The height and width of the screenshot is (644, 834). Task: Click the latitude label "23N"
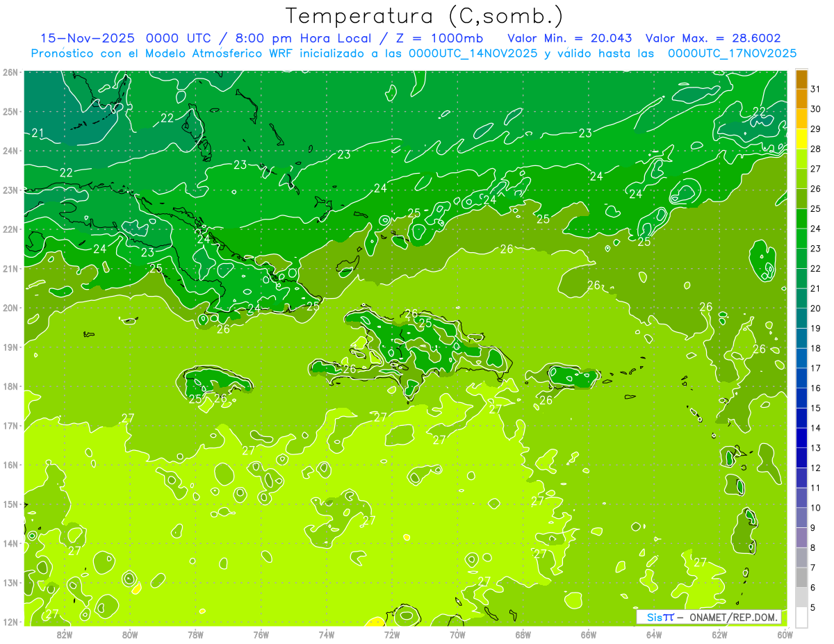[10, 190]
